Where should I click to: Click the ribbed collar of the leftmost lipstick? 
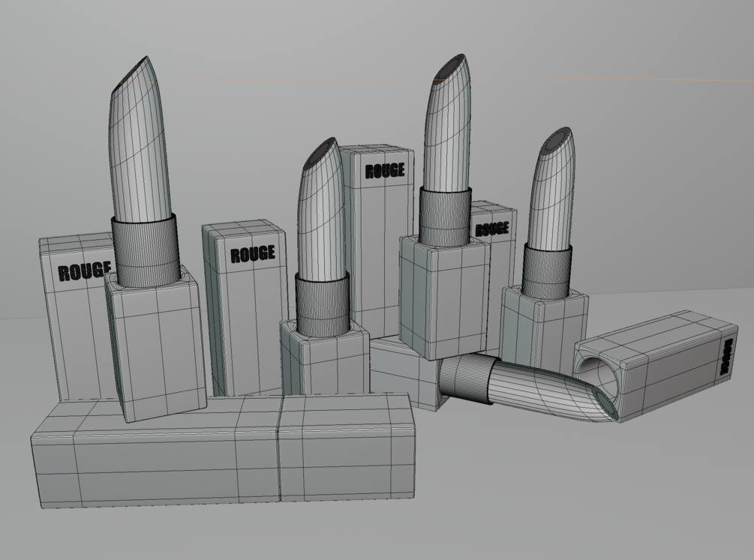pos(146,251)
